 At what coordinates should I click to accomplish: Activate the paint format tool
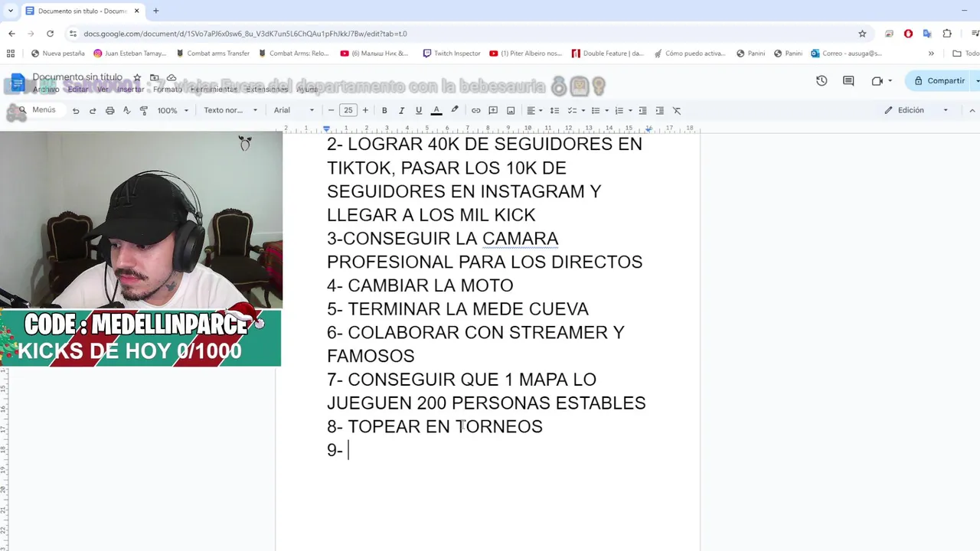[143, 110]
